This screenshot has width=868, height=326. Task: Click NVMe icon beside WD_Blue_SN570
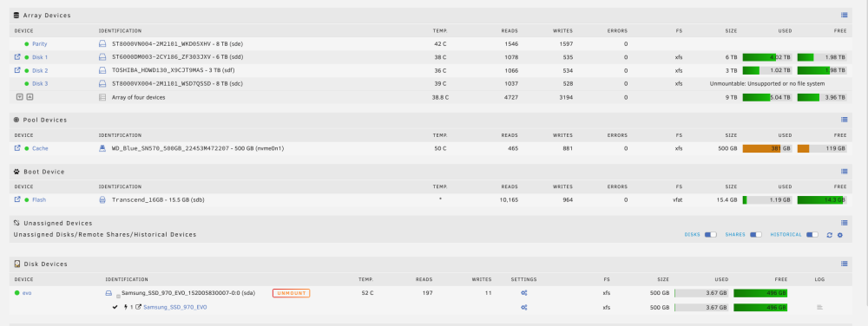pos(102,148)
